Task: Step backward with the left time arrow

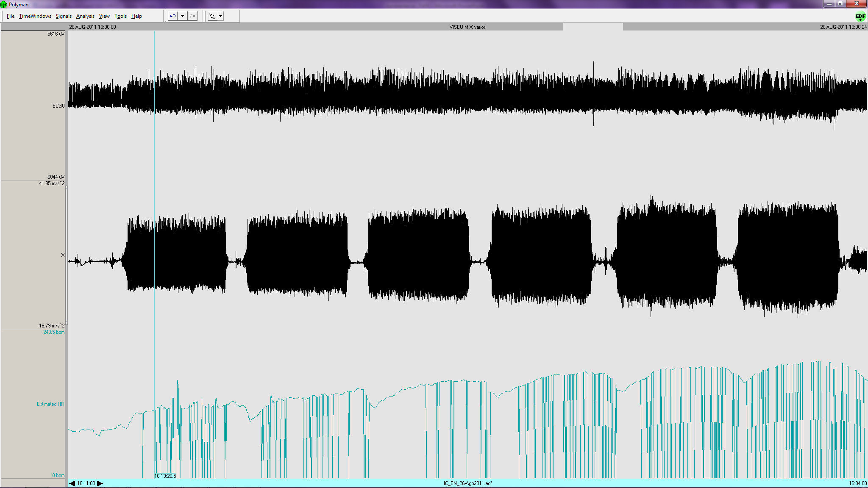Action: point(72,483)
